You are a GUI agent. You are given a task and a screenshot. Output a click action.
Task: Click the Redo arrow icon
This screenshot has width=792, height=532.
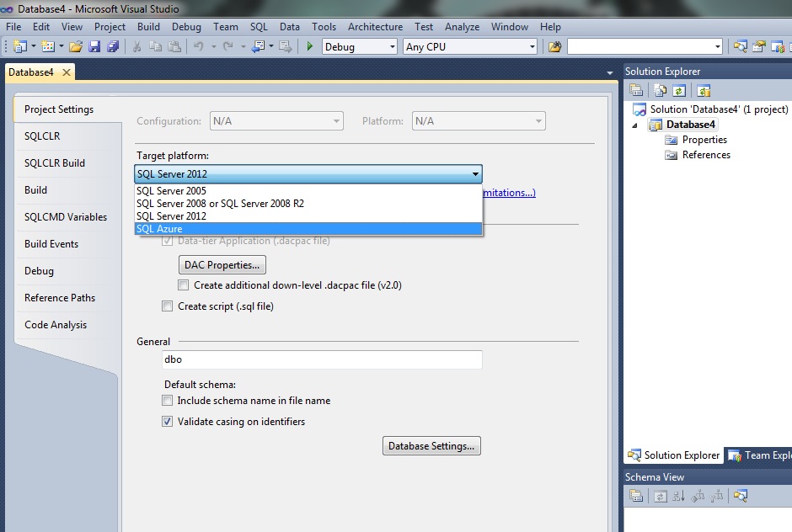coord(228,47)
